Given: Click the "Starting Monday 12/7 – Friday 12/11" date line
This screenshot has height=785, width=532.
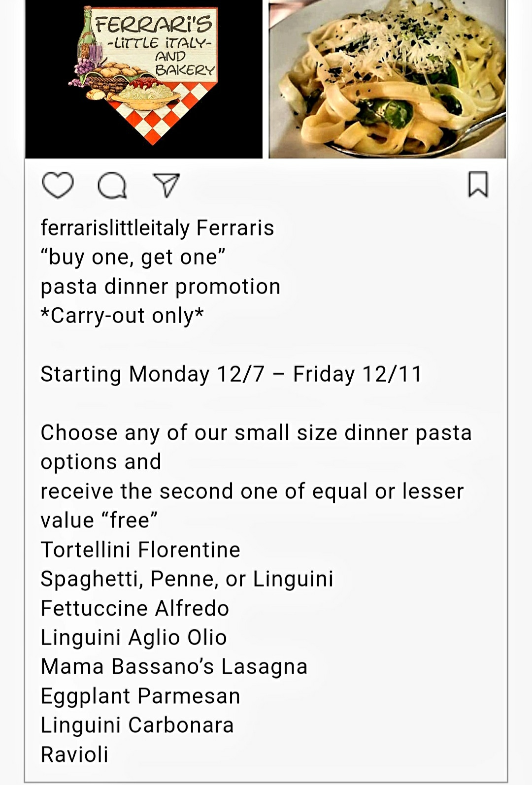Looking at the screenshot, I should coord(232,374).
